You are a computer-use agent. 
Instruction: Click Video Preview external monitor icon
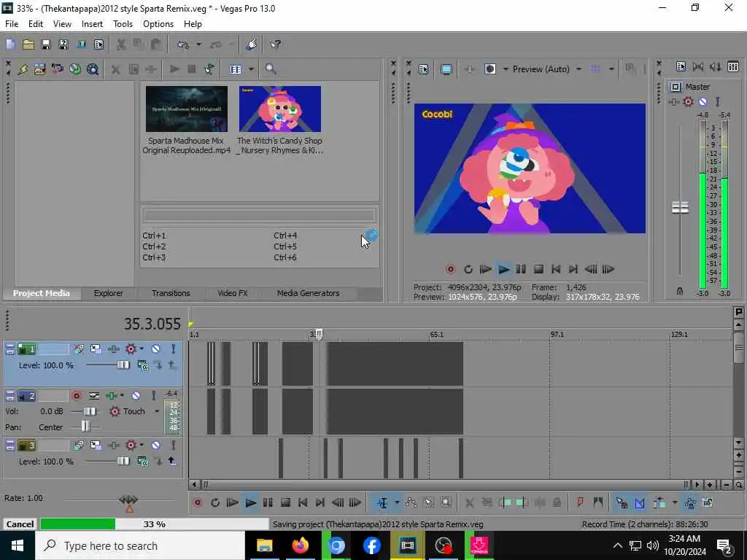point(446,69)
